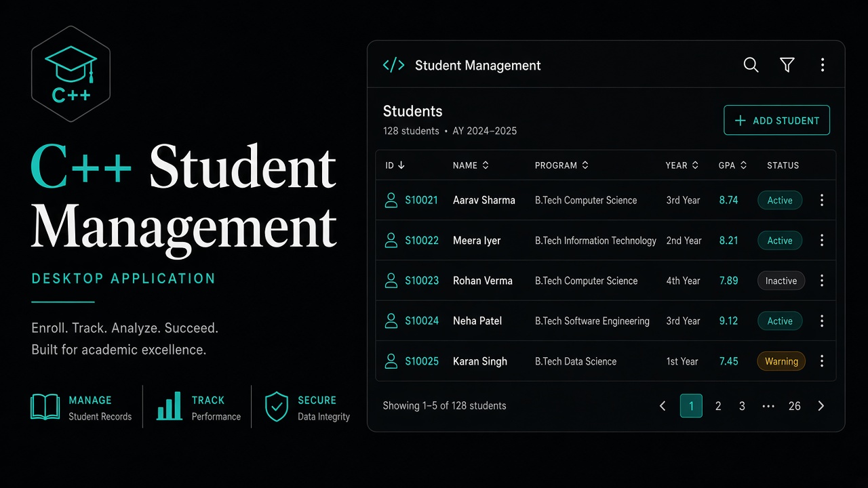The image size is (868, 488).
Task: Select page 1 in pagination
Action: pyautogui.click(x=691, y=406)
